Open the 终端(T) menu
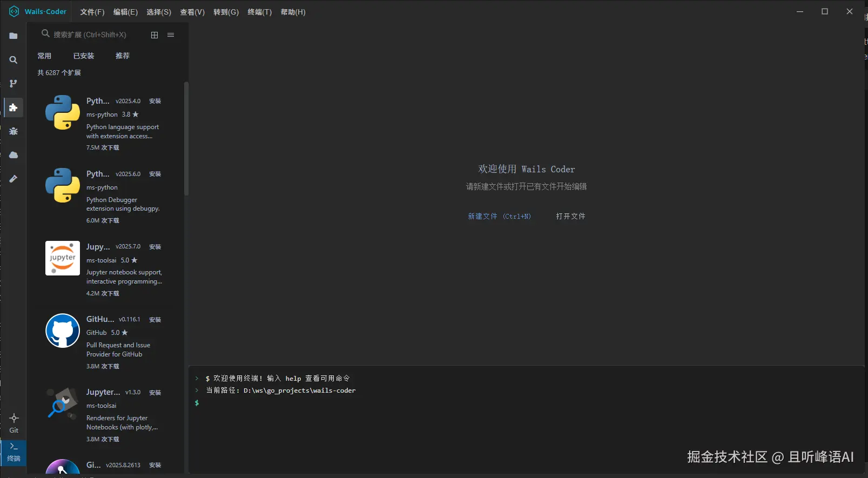Image resolution: width=868 pixels, height=478 pixels. coord(260,12)
